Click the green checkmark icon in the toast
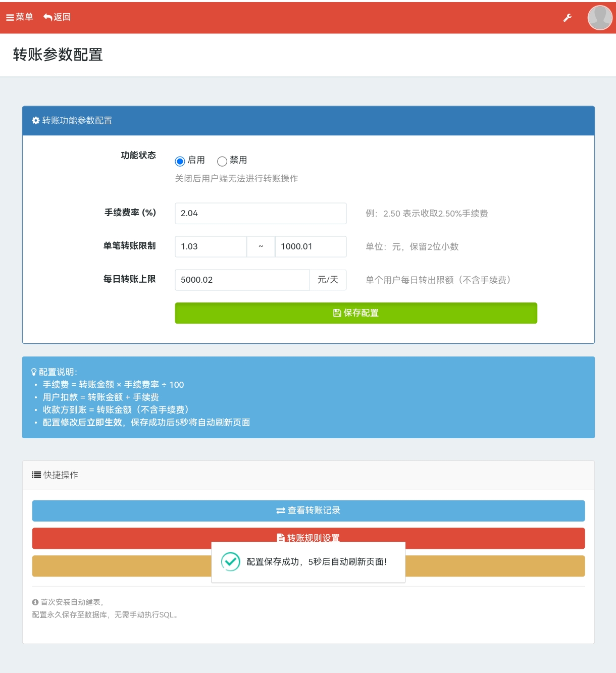 [231, 561]
